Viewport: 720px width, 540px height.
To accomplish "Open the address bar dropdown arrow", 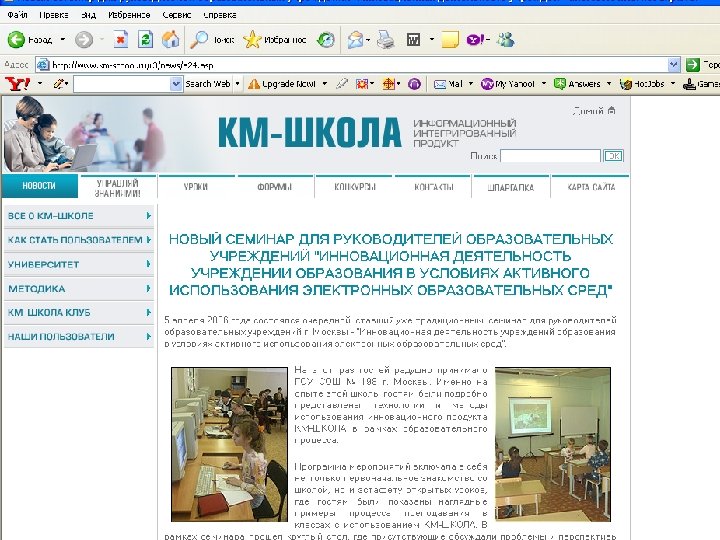I will point(674,65).
